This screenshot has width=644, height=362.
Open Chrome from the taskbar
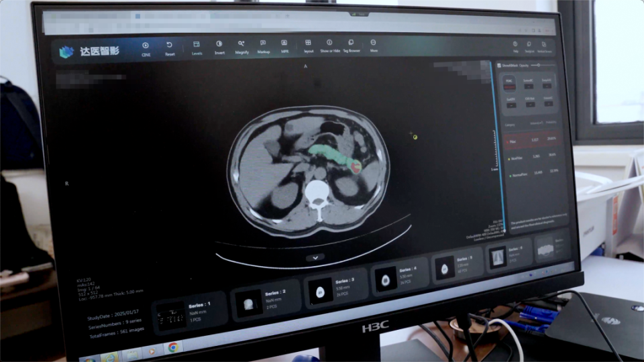173,347
